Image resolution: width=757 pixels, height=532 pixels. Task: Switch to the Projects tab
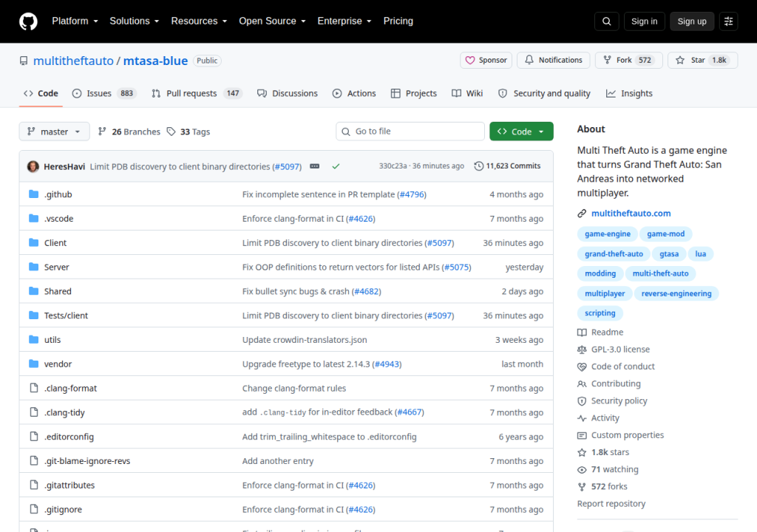click(414, 93)
